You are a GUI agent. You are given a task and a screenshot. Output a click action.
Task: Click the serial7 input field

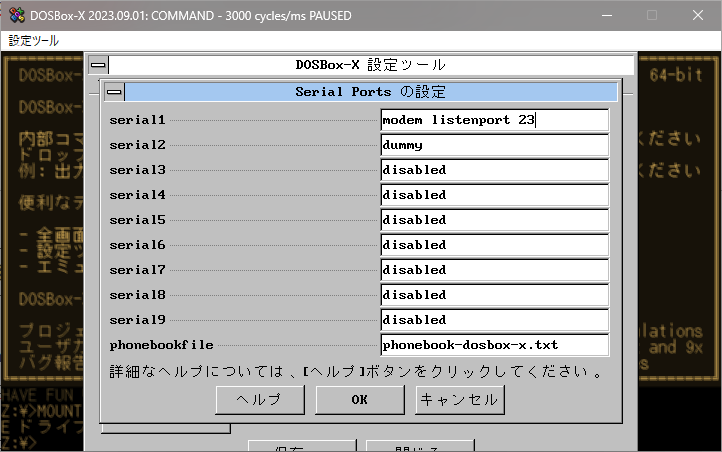(495, 270)
